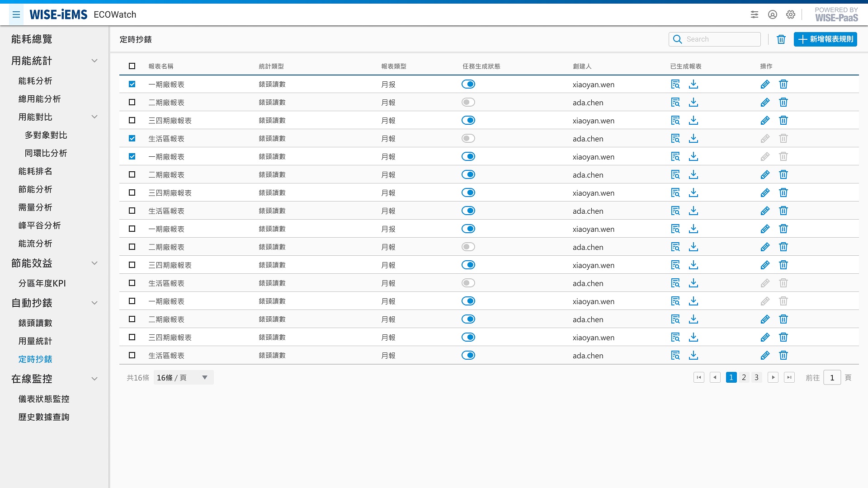The width and height of the screenshot is (868, 488).
Task: Click the filter sliders icon in header
Action: point(755,14)
